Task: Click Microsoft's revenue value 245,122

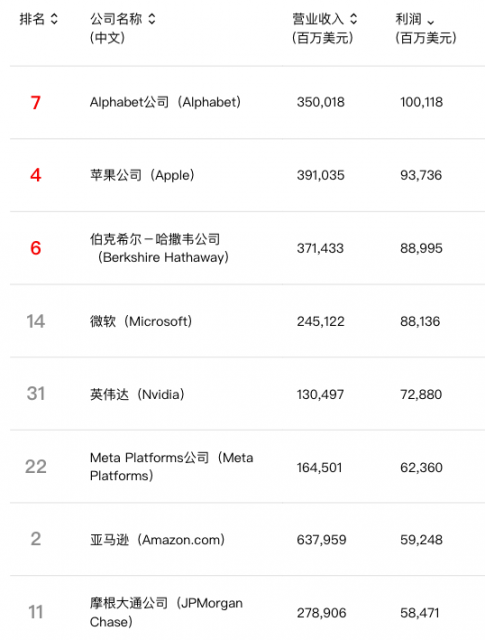Action: tap(320, 321)
